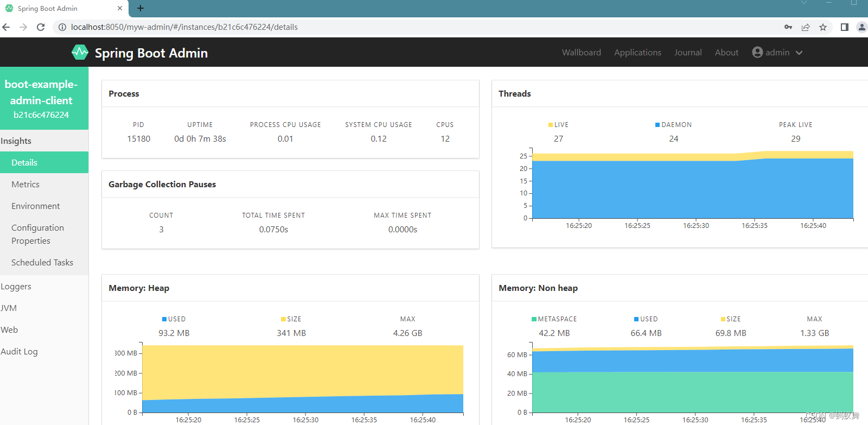Open Scheduled Tasks in sidebar
Screen dimensions: 868x425
pos(44,262)
